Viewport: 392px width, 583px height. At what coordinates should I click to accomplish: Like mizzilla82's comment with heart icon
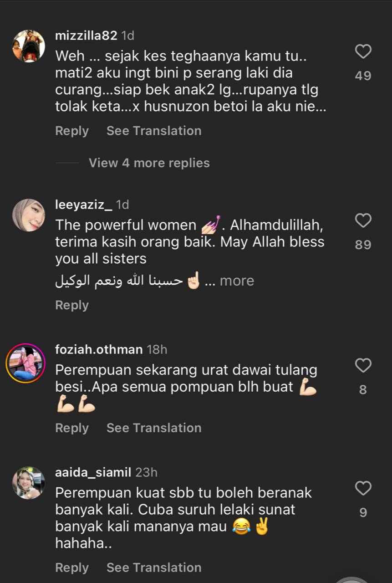click(363, 51)
